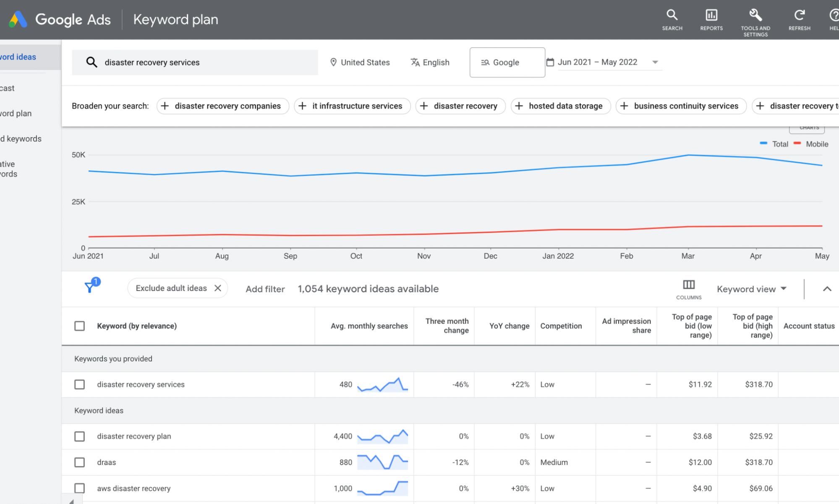839x504 pixels.
Task: Remove the Exclude adult ideas filter
Action: [217, 288]
